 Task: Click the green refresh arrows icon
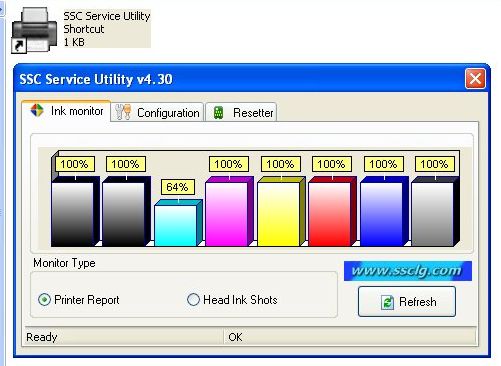387,302
